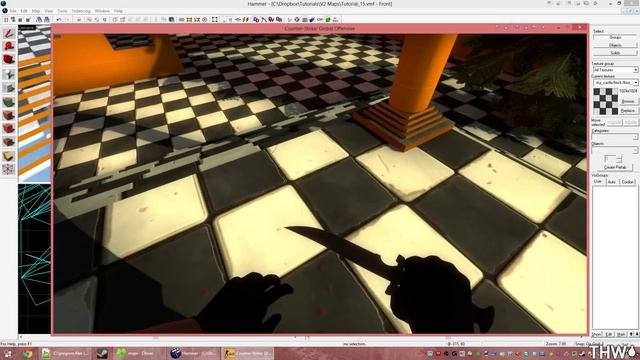Click the Undo arrow in the toolbar

tap(59, 19)
